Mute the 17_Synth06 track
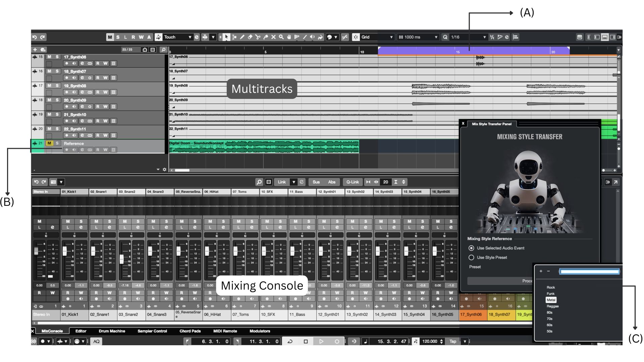Image resolution: width=644 pixels, height=362 pixels. [49, 57]
